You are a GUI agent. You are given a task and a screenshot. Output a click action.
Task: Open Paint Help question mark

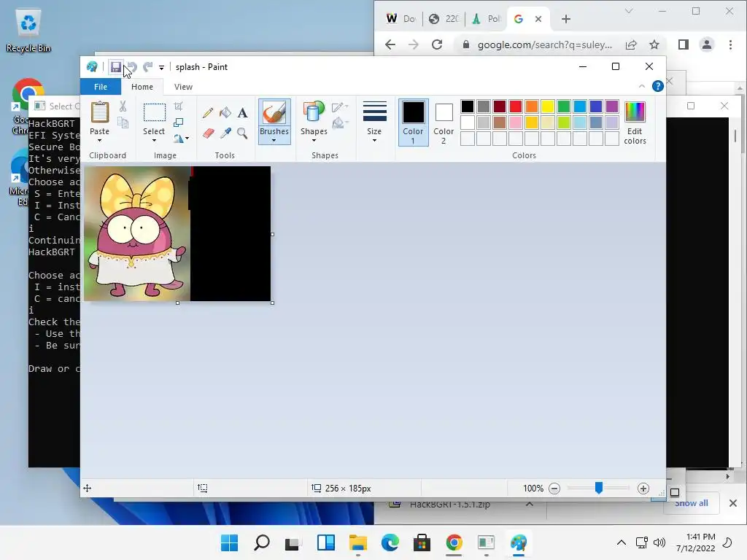point(657,86)
